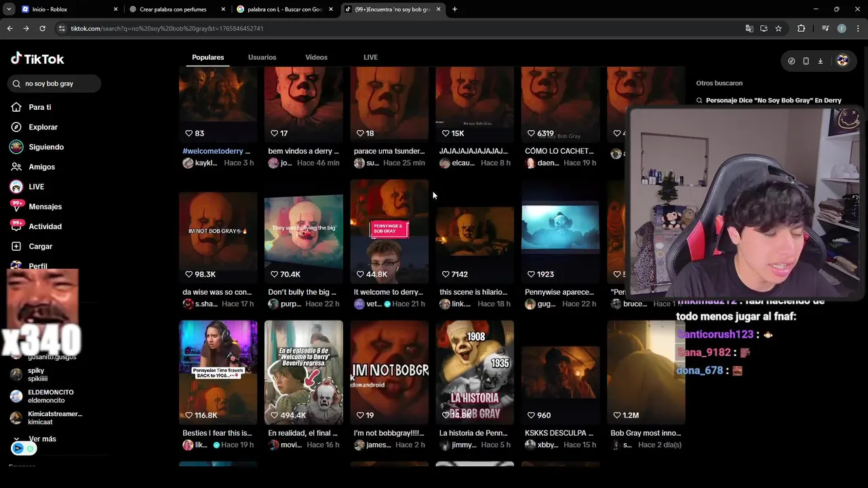Switch to palabra con L Google tab
Image resolution: width=868 pixels, height=488 pixels.
[x=285, y=9]
